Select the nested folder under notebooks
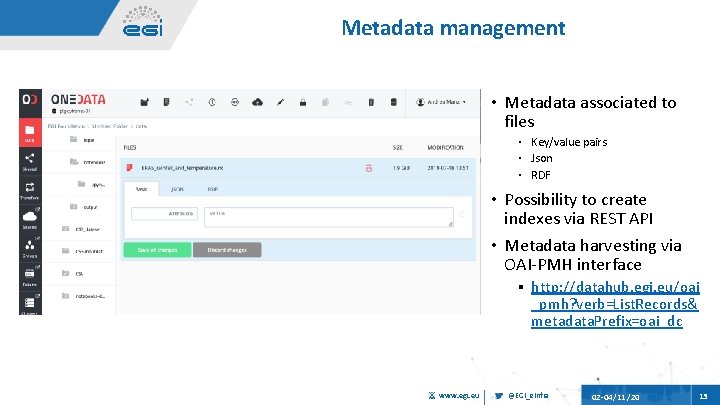 [x=91, y=185]
